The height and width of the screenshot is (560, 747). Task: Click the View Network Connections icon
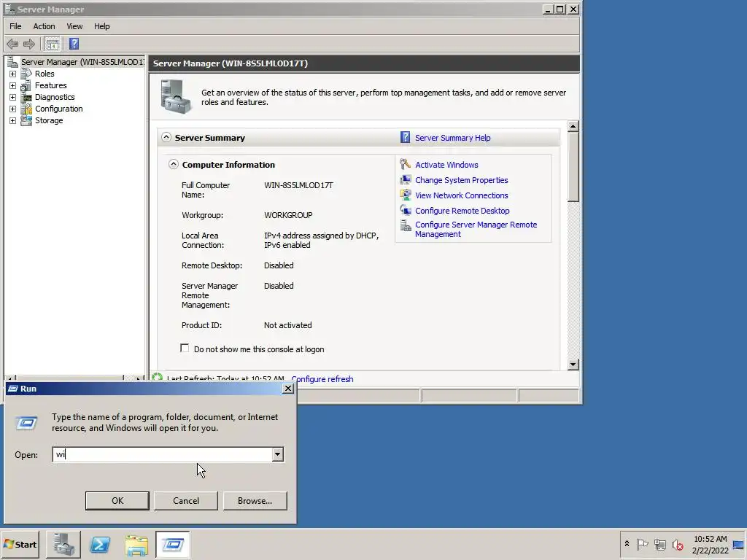coord(405,195)
